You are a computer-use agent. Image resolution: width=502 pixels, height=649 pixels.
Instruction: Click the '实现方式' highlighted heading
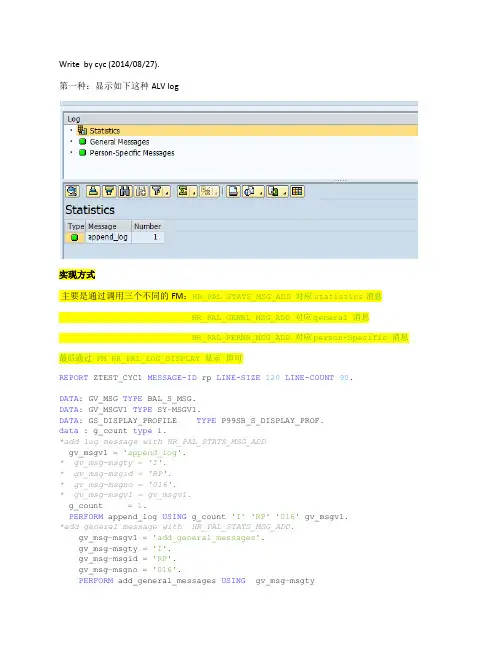point(77,275)
